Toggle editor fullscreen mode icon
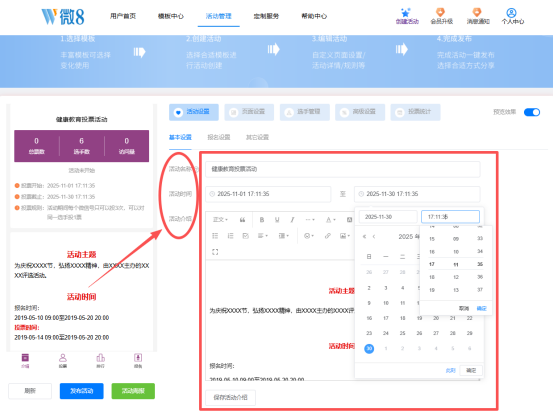Screen dimensions: 553x414 tap(215, 252)
